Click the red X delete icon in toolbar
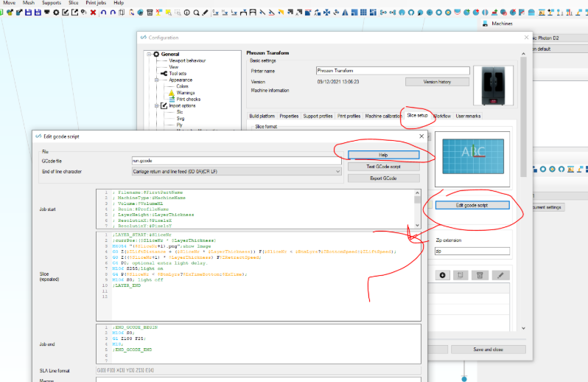This screenshot has height=382, width=588. click(x=94, y=13)
